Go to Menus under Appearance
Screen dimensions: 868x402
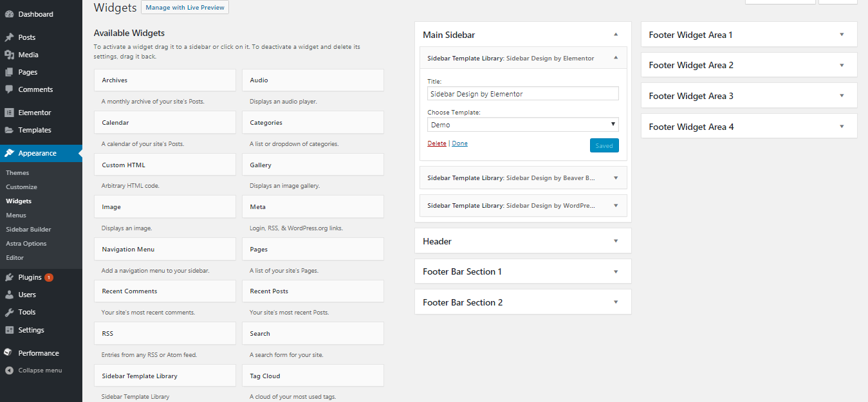click(x=16, y=215)
